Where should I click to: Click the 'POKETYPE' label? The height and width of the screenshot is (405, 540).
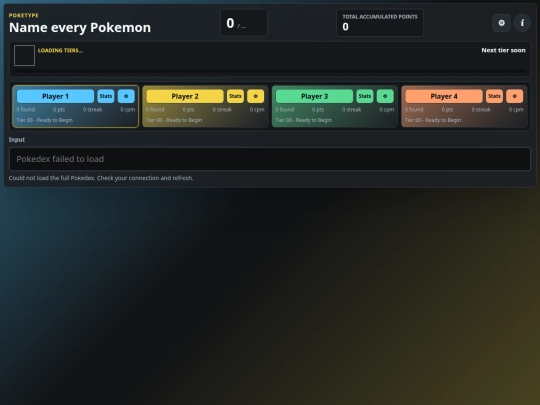coord(23,15)
